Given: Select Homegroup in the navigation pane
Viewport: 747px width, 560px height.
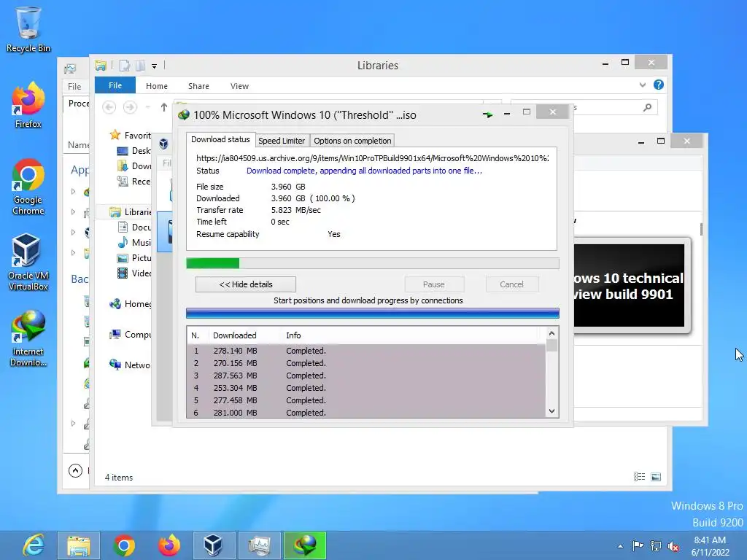Looking at the screenshot, I should 130,304.
